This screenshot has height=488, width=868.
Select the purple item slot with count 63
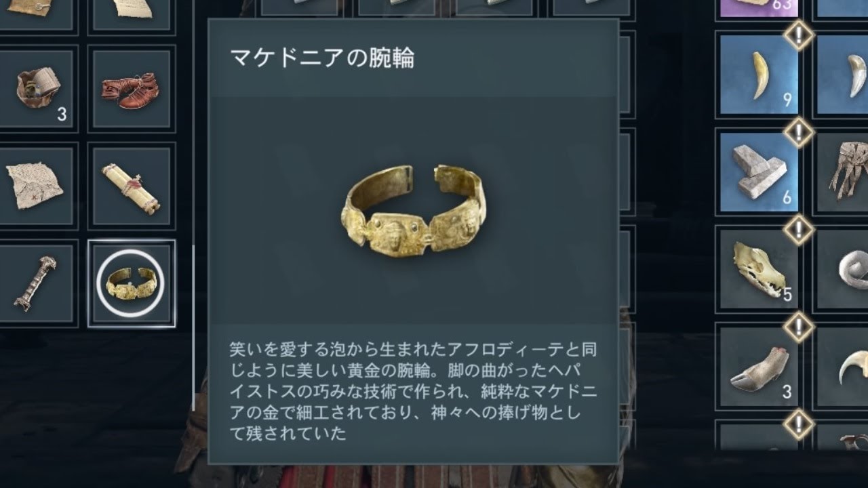tap(759, 8)
